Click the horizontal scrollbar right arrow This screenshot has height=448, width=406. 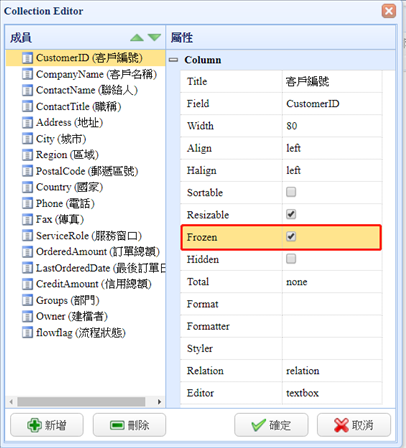point(159,402)
